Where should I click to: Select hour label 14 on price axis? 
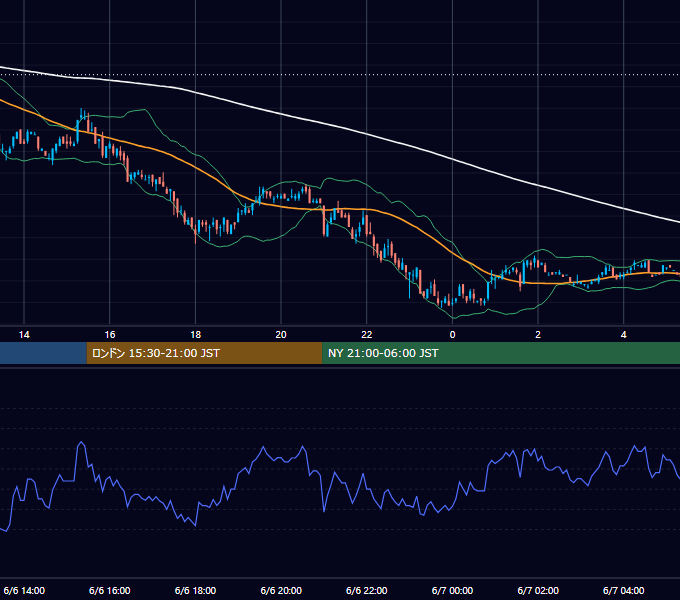coord(24,335)
